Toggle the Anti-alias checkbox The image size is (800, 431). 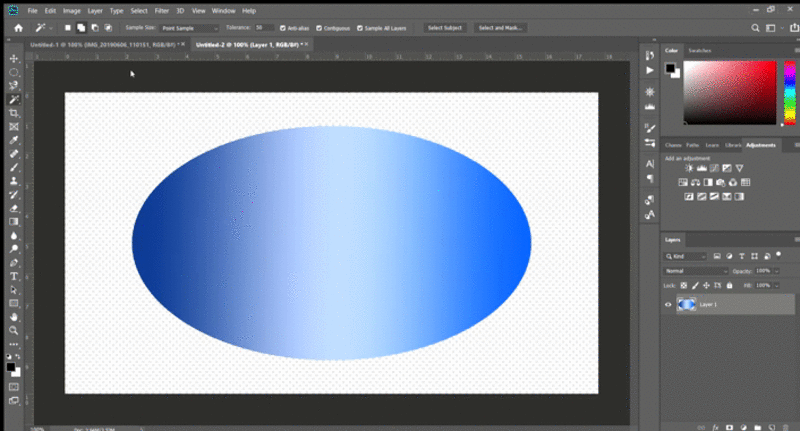(283, 28)
